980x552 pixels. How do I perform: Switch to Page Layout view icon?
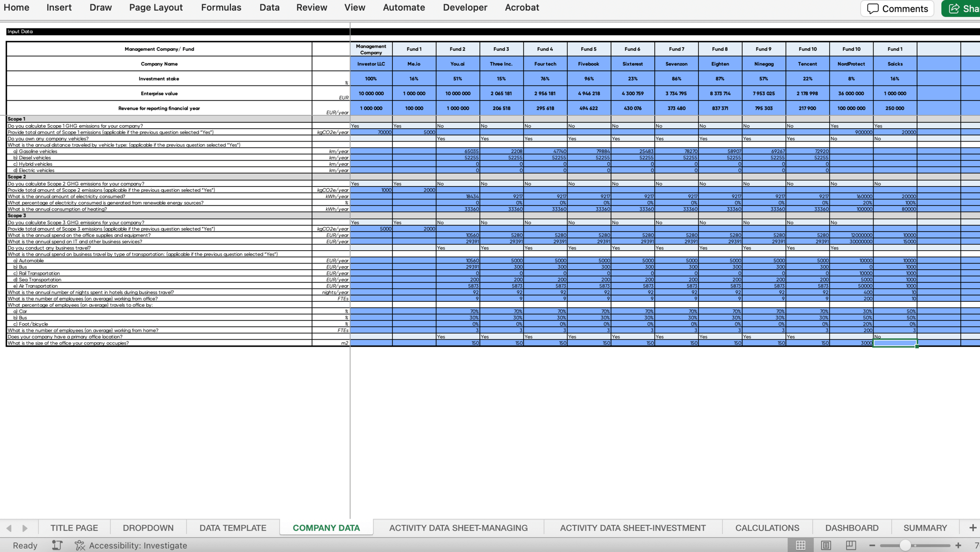(826, 545)
